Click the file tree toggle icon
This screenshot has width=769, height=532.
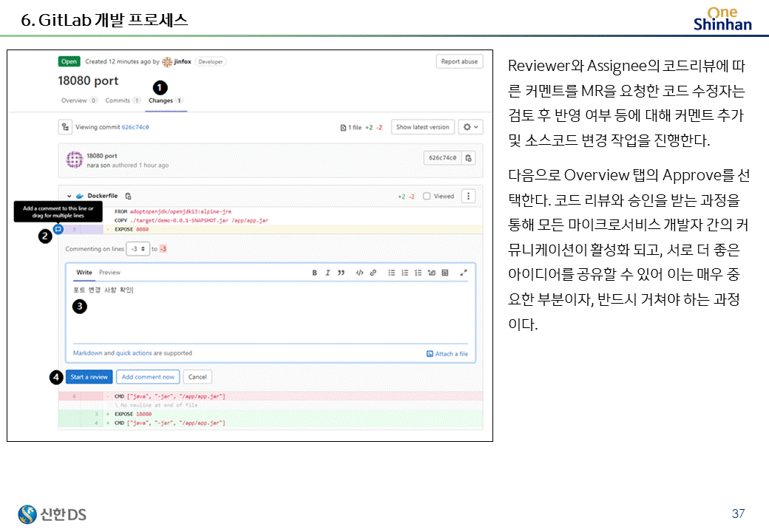coord(65,127)
